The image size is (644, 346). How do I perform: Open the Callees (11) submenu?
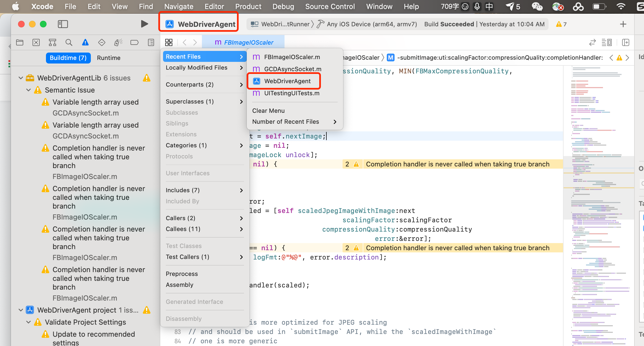click(205, 229)
